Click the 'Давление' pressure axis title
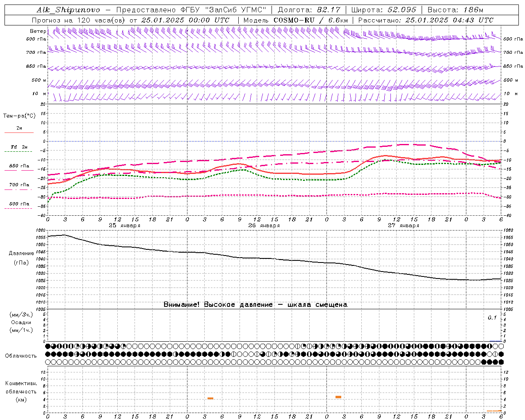 pos(21,253)
